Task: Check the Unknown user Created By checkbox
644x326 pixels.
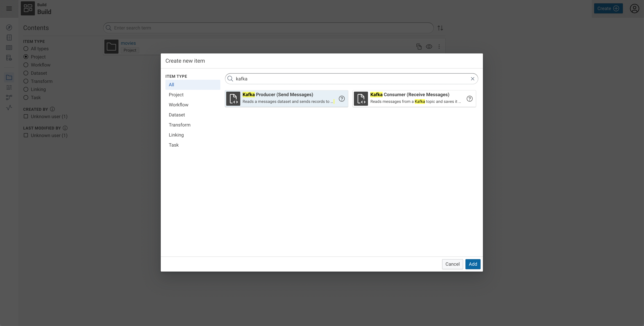Action: pyautogui.click(x=26, y=116)
